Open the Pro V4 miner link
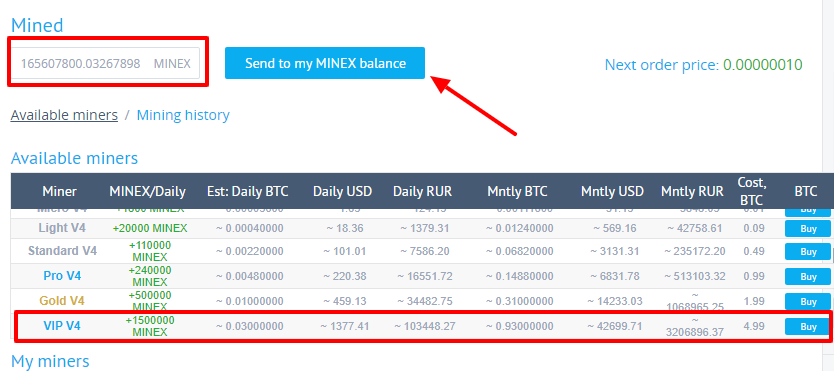 pyautogui.click(x=62, y=276)
